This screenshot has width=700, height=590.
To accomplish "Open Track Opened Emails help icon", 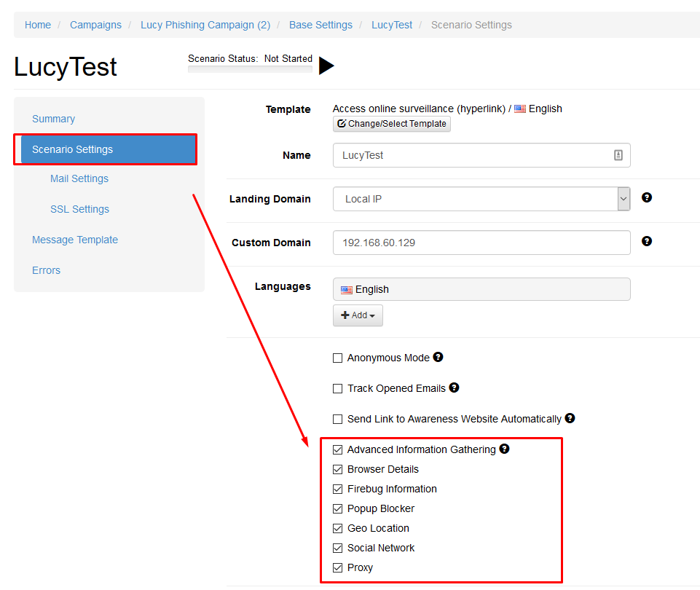I will tap(454, 388).
